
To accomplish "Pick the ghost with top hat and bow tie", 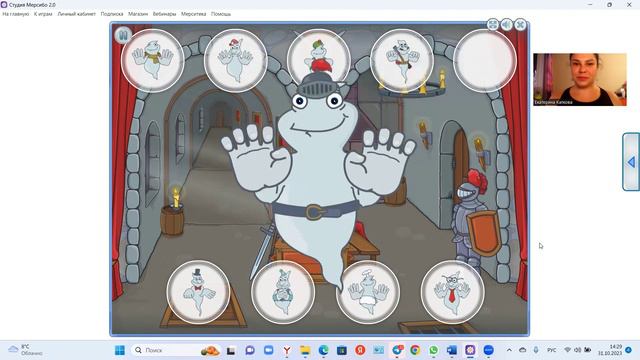I will point(198,292).
